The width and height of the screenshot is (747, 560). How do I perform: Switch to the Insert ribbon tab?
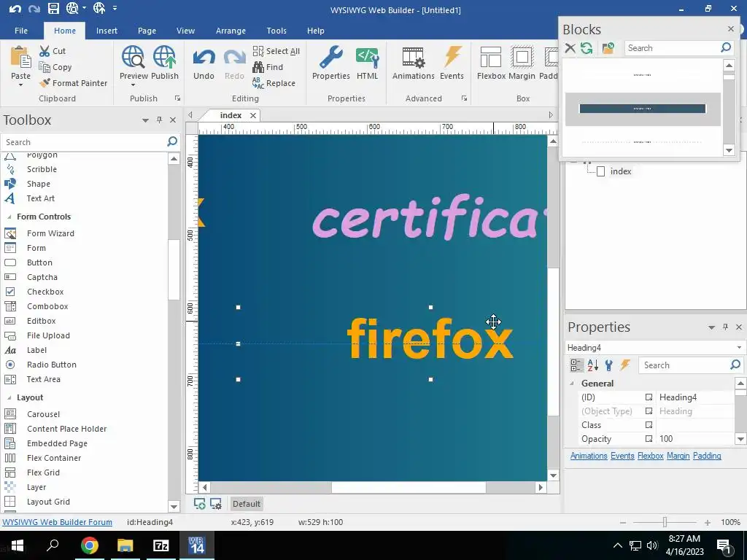pyautogui.click(x=107, y=31)
